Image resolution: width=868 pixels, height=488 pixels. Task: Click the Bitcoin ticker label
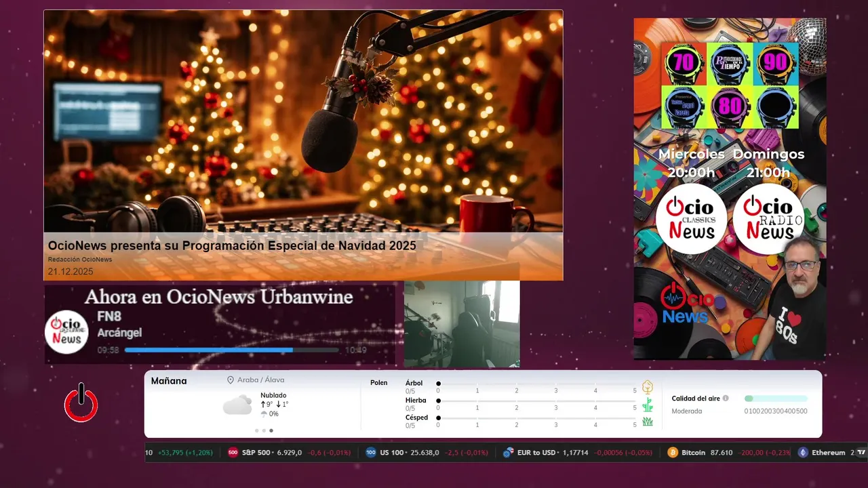[694, 453]
